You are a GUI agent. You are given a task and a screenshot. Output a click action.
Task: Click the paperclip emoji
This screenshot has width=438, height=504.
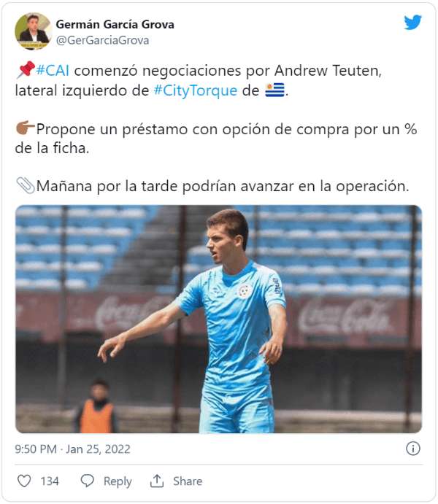tap(26, 185)
